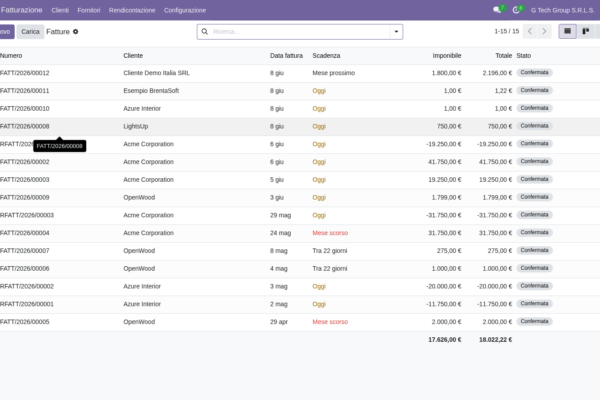Sort by Numero column header
The width and height of the screenshot is (600, 400).
click(11, 56)
